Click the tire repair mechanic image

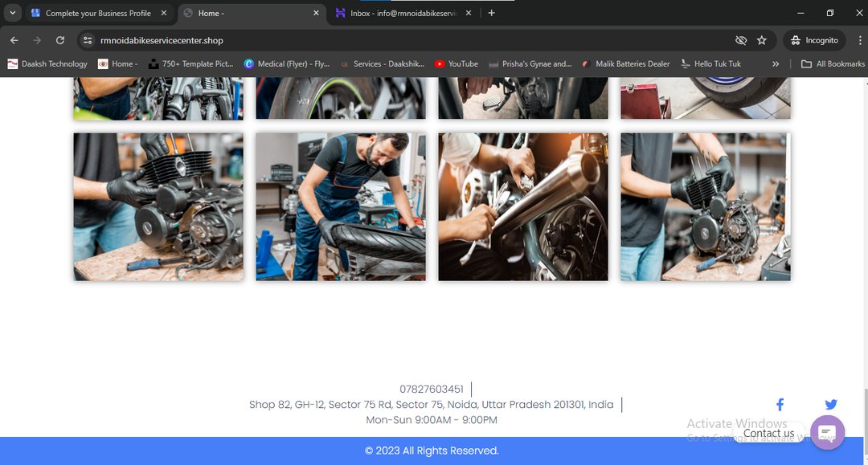(x=341, y=206)
